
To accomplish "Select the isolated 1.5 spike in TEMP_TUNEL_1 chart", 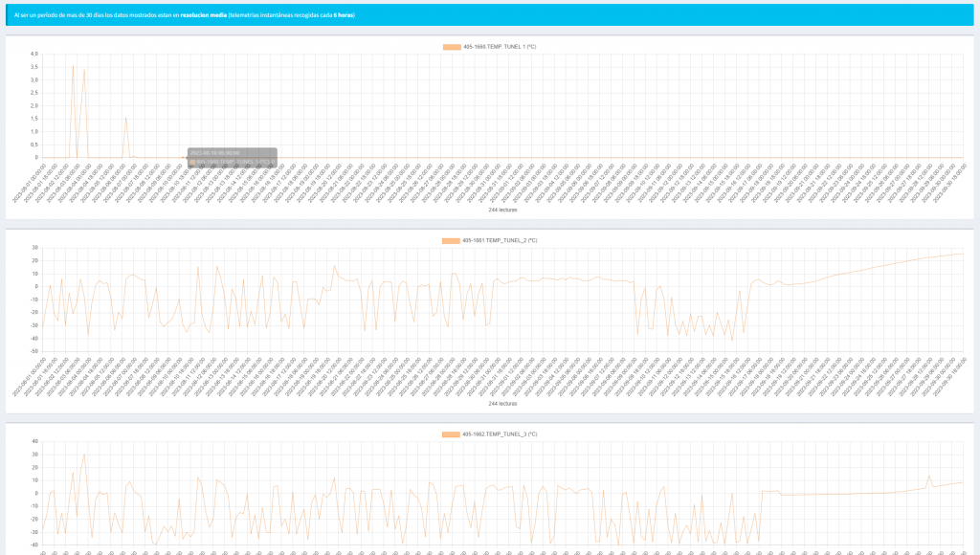I will [126, 118].
